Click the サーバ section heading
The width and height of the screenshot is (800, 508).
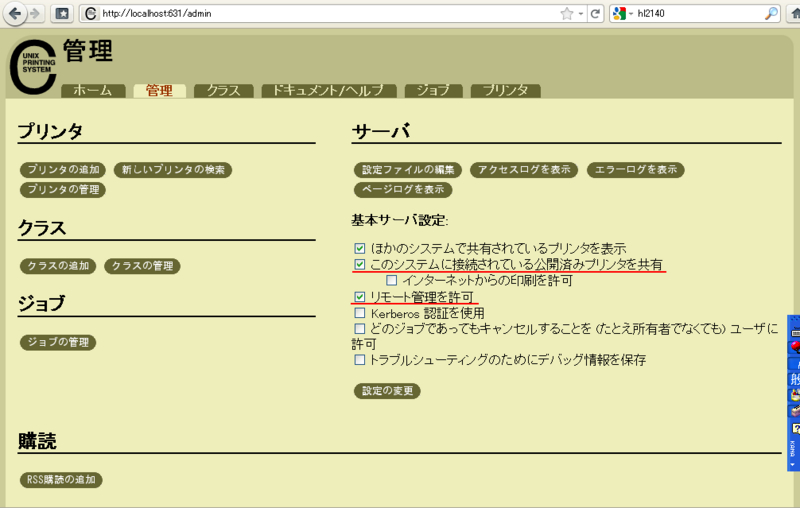click(381, 132)
